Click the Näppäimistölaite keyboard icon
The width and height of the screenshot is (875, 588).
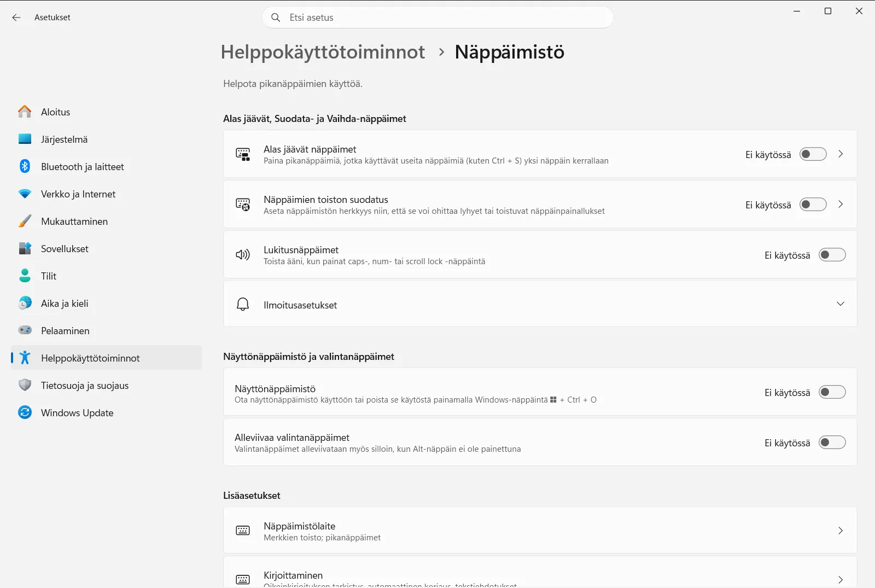tap(243, 531)
